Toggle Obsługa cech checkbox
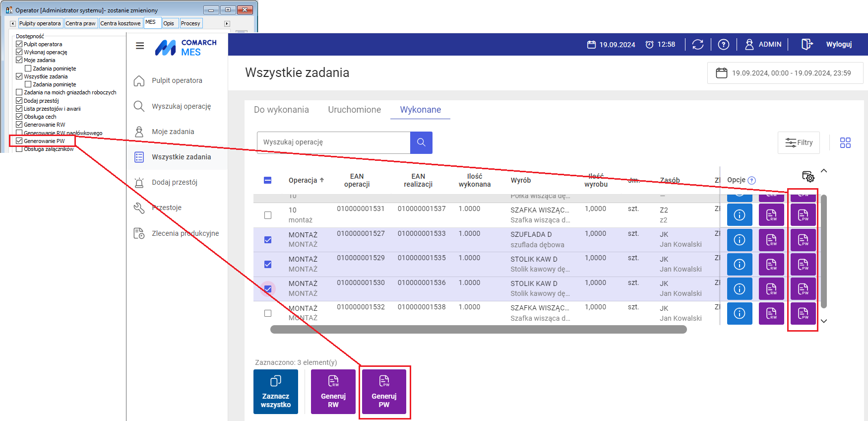The image size is (868, 421). 19,117
